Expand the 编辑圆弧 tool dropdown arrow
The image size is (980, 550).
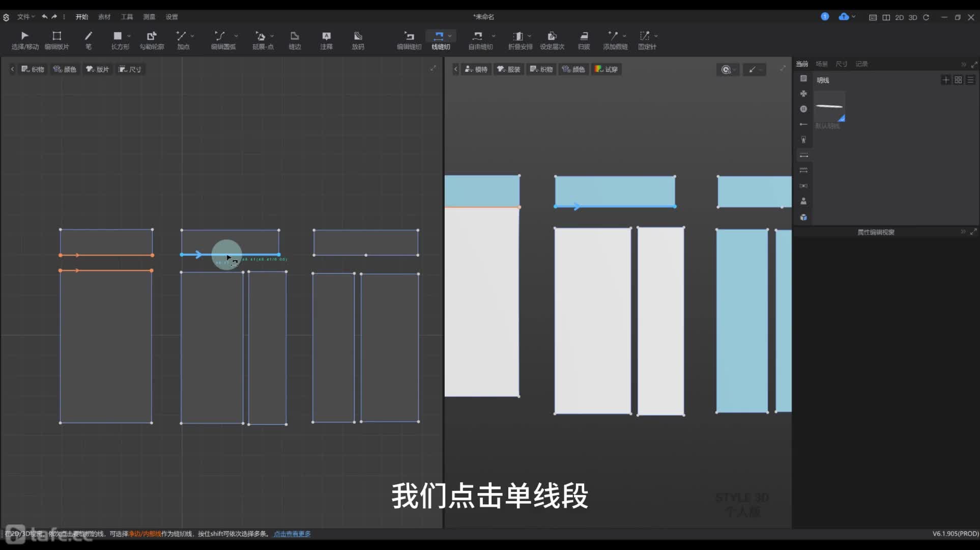(x=236, y=36)
